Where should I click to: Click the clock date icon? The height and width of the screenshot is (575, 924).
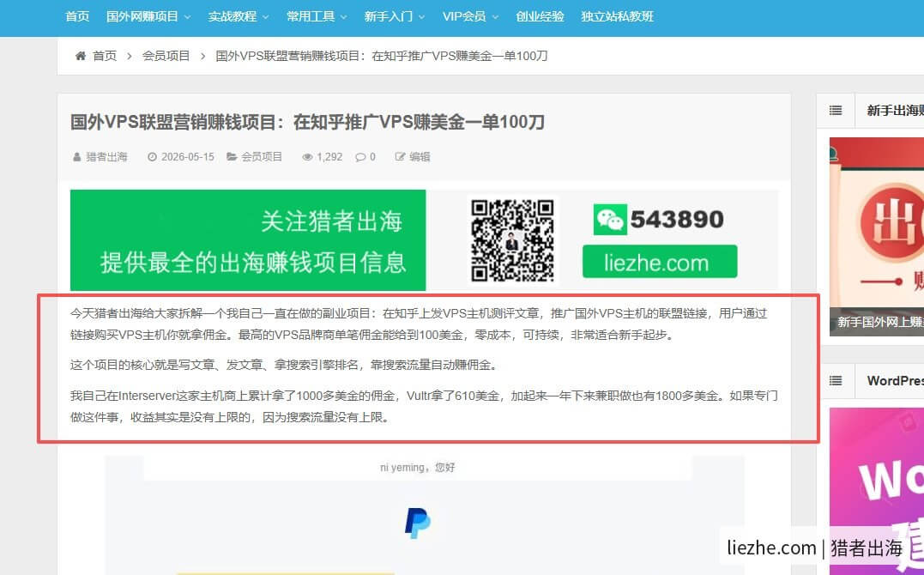(x=152, y=157)
